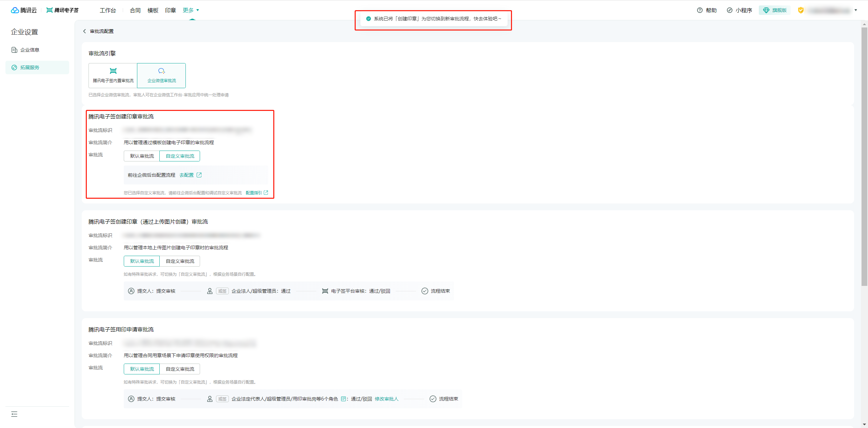Open the 小程序 mini program link
The height and width of the screenshot is (428, 868).
click(739, 10)
